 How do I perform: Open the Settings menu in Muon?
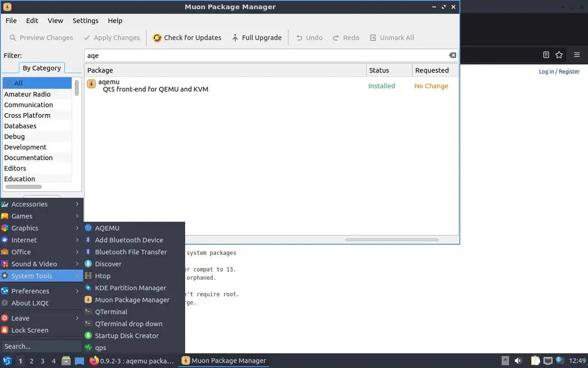pos(85,21)
